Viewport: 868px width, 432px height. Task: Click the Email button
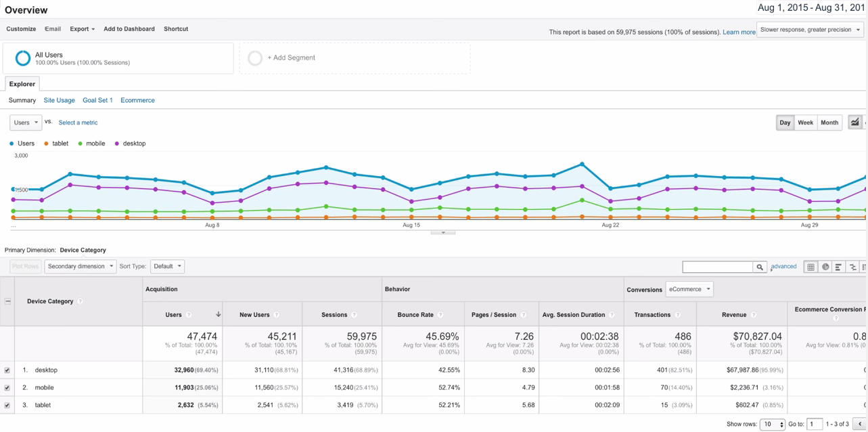click(x=53, y=29)
